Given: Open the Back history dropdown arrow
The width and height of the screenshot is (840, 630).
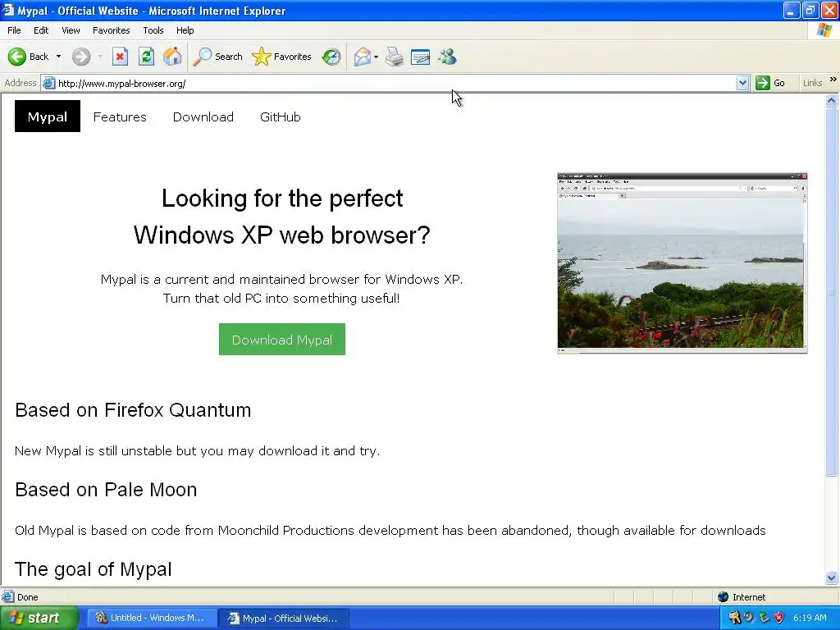Looking at the screenshot, I should pyautogui.click(x=58, y=57).
